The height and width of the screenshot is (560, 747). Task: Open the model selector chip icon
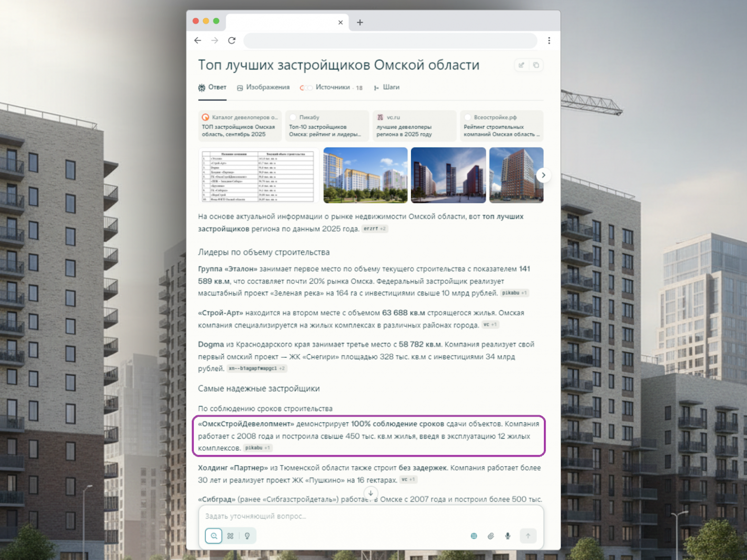[474, 536]
